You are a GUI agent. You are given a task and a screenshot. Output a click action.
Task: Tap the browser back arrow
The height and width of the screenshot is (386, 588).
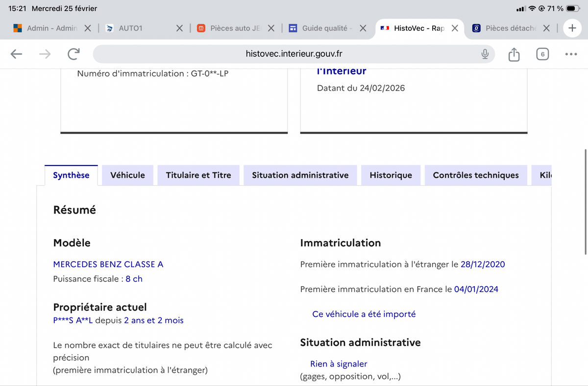click(x=16, y=54)
